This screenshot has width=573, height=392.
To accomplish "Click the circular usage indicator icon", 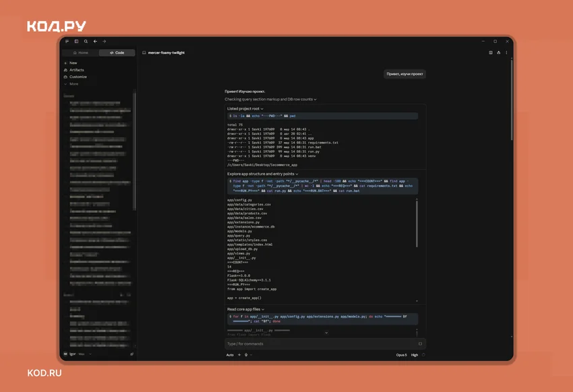I will pyautogui.click(x=423, y=355).
